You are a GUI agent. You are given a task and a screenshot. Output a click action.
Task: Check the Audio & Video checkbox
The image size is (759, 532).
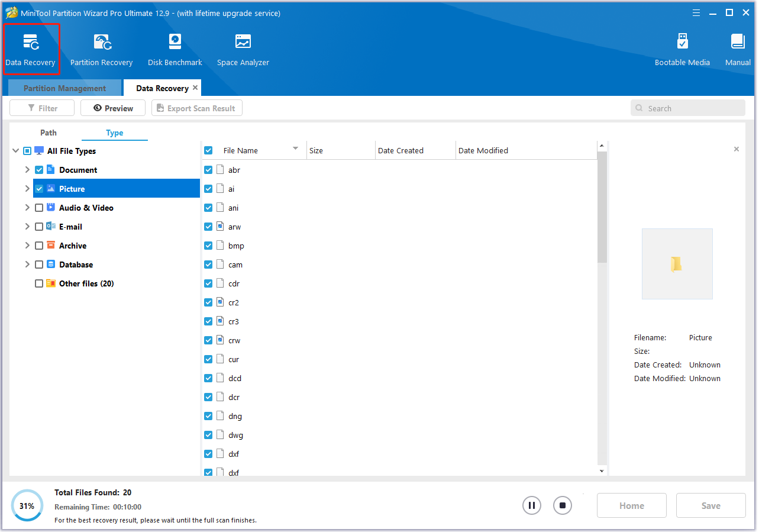pos(39,208)
